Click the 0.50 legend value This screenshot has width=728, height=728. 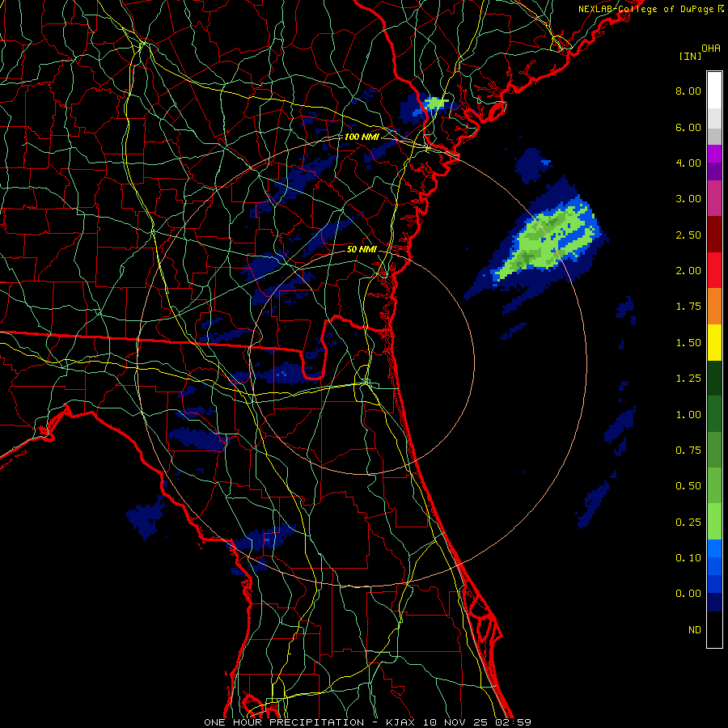pyautogui.click(x=688, y=486)
